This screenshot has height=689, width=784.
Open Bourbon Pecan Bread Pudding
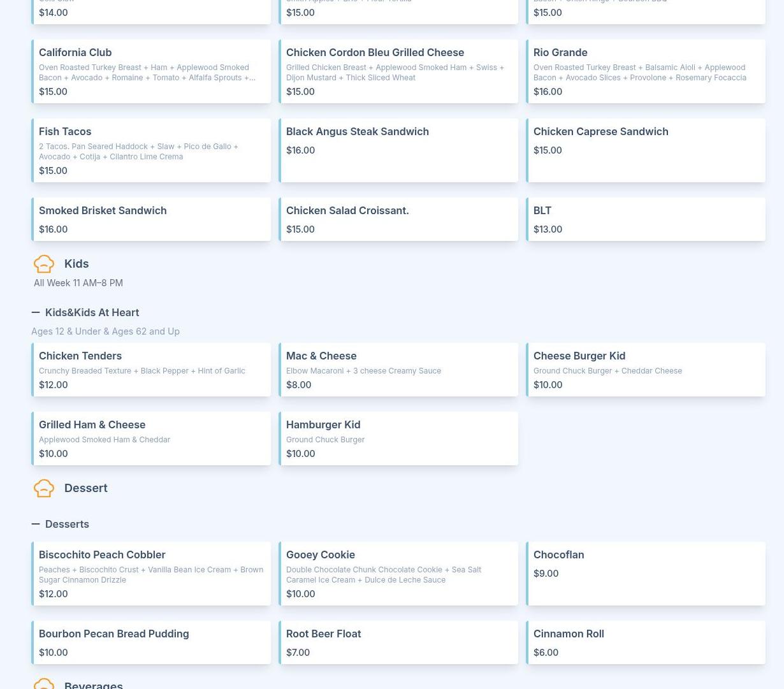coord(151,642)
